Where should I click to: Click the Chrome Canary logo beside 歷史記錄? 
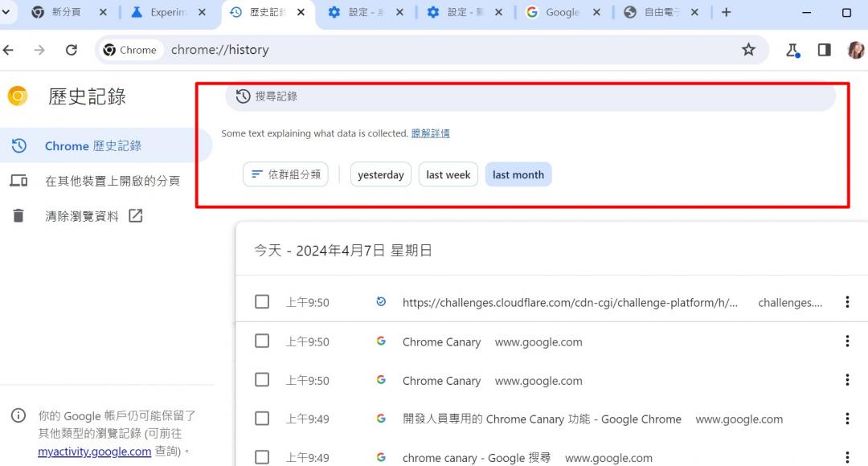tap(17, 96)
